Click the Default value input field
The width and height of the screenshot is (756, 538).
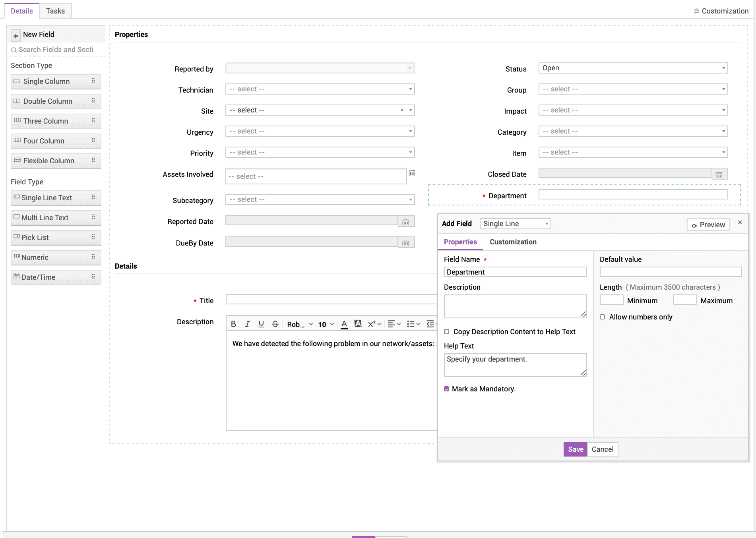[671, 272]
